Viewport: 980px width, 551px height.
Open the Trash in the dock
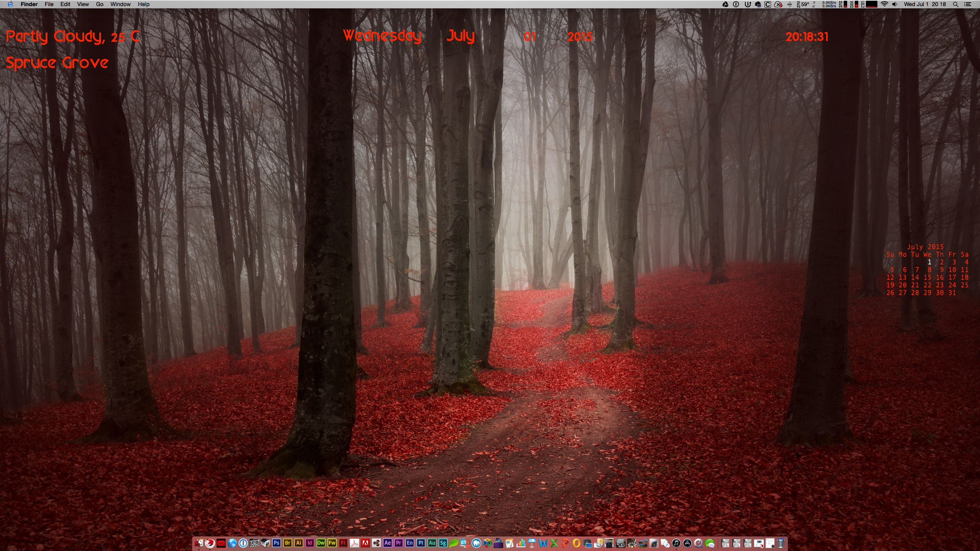pyautogui.click(x=781, y=543)
